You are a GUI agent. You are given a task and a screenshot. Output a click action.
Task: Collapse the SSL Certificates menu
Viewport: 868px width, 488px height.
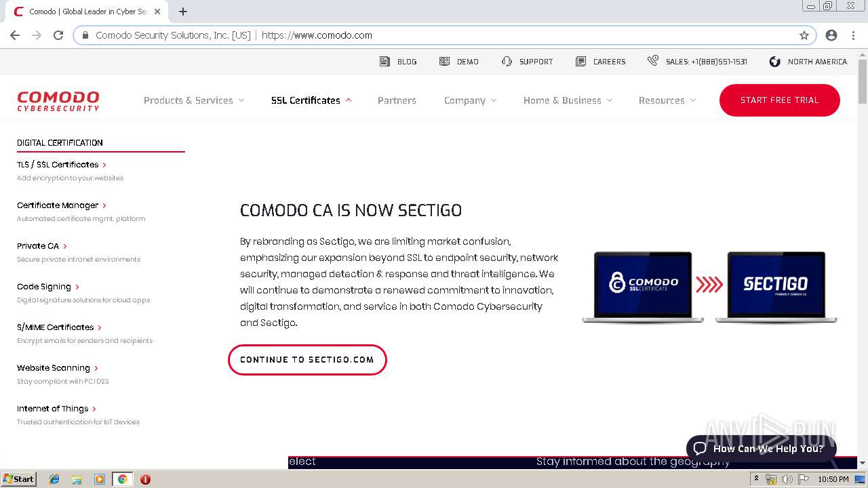(311, 100)
